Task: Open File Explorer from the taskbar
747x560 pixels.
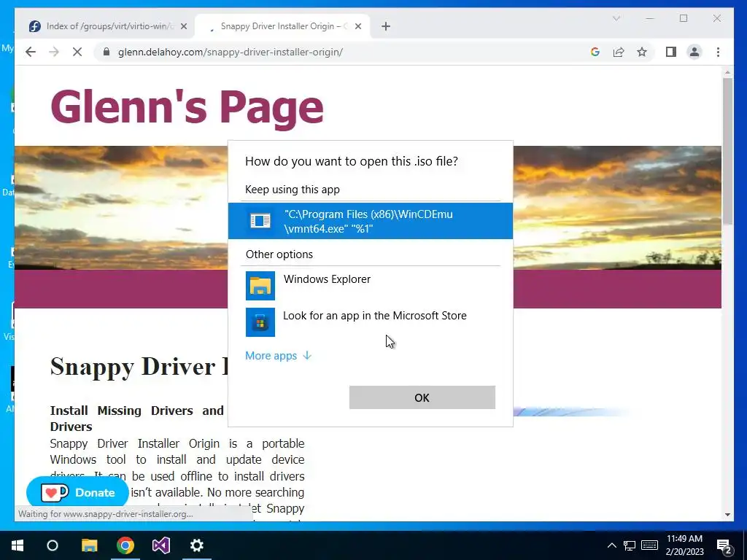Action: point(89,545)
